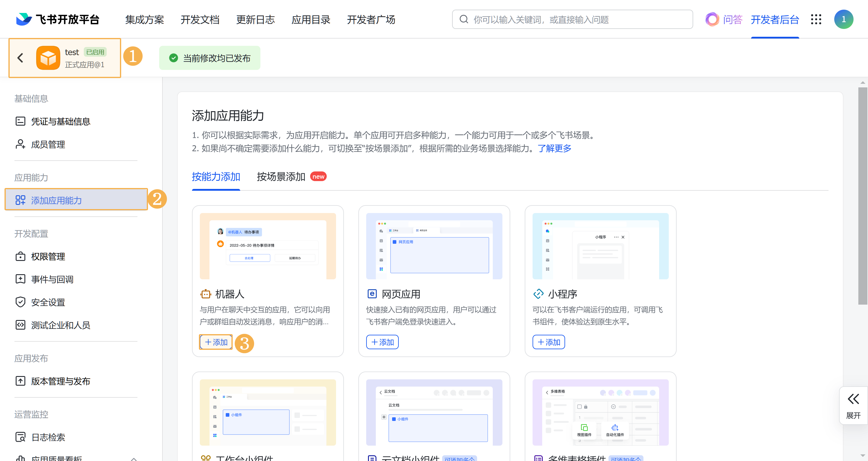Click the page vertical scrollbar
Screen dimensions: 868x461
coord(862,196)
